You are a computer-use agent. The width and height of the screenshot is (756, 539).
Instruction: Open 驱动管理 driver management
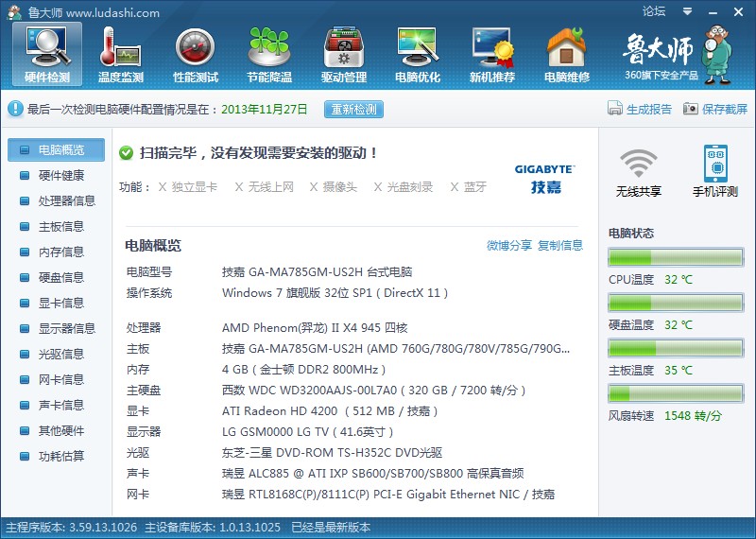[x=344, y=55]
